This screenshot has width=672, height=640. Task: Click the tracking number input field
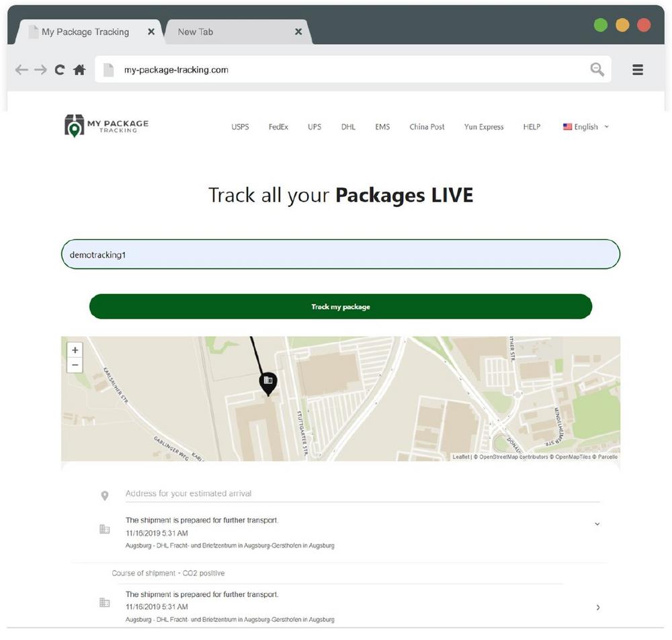(340, 255)
